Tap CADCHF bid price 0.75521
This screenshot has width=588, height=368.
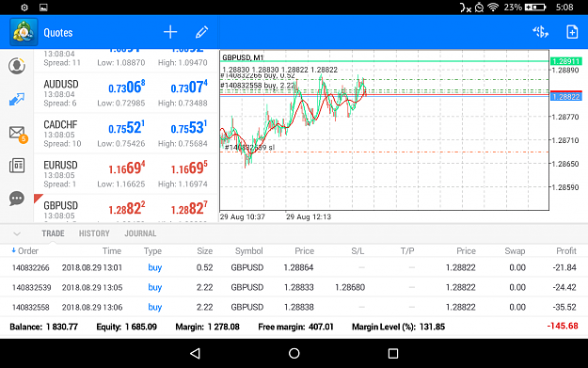pyautogui.click(x=127, y=128)
